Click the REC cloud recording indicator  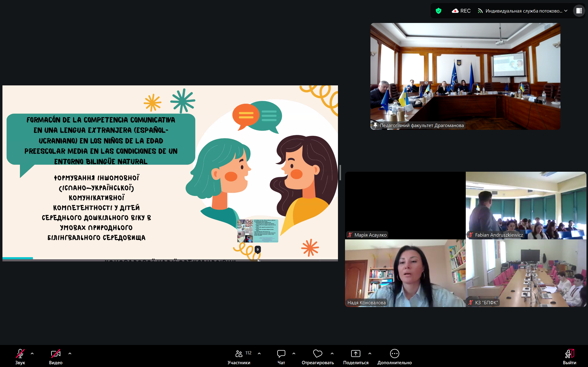tap(461, 11)
